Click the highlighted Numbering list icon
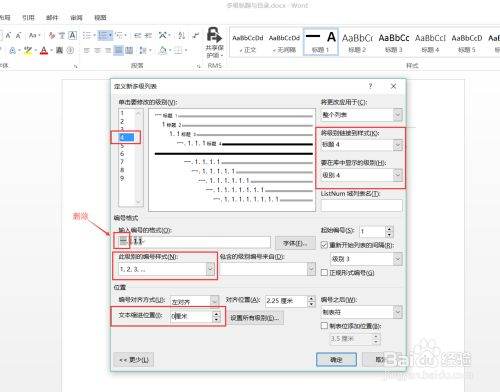This screenshot has height=392, width=500. 105,35
